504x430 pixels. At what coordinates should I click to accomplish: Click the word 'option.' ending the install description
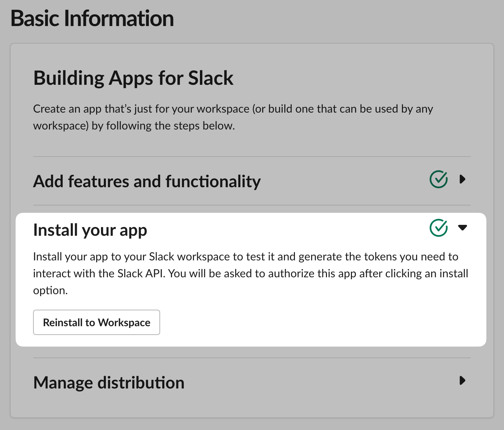coord(50,291)
